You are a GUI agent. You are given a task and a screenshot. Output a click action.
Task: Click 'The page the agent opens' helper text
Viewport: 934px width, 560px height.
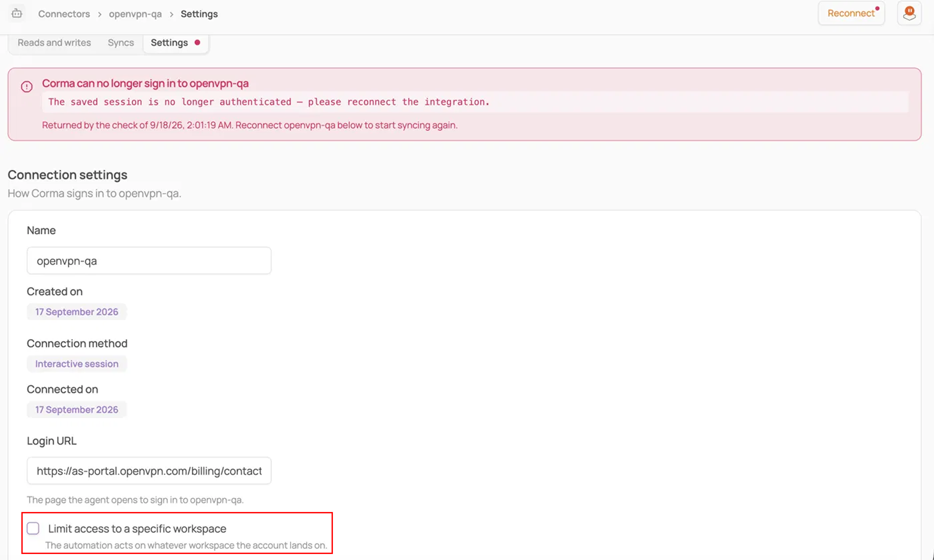click(135, 500)
